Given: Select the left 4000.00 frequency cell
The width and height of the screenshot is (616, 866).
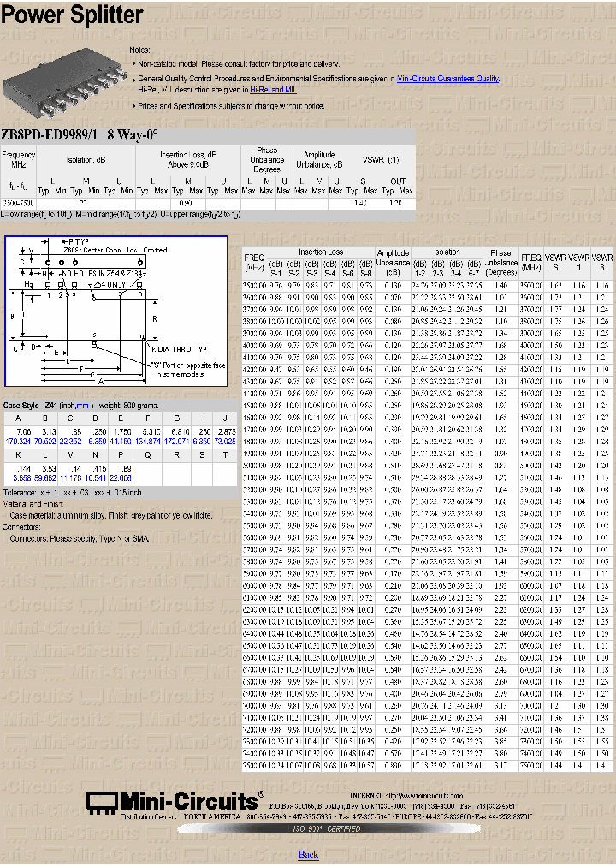Looking at the screenshot, I should (x=254, y=346).
